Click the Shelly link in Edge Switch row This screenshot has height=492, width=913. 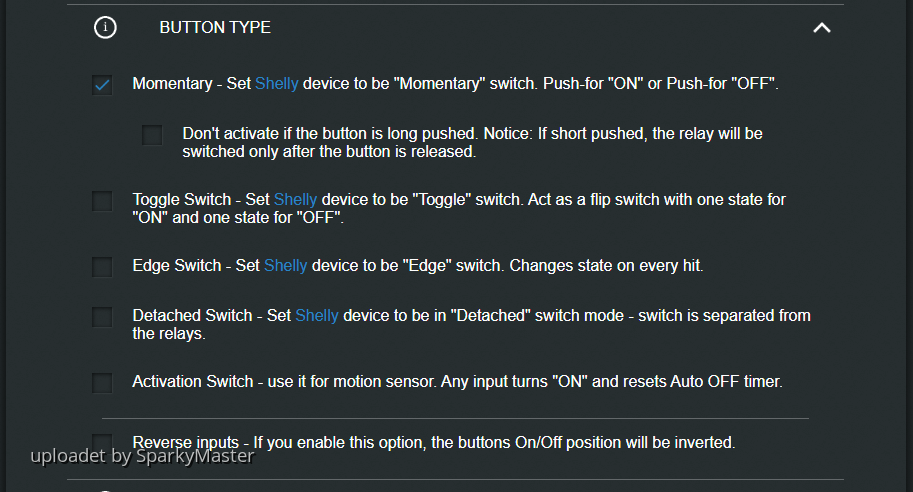click(x=286, y=266)
